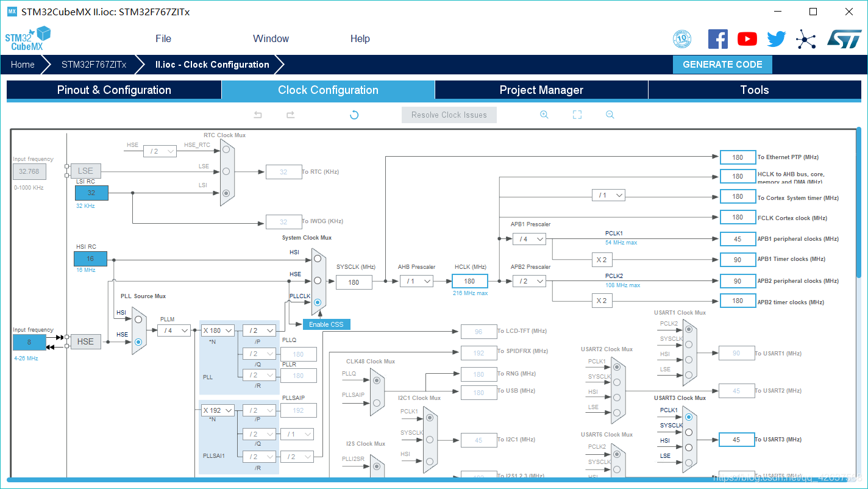Click the II.ioc - Clock Configuration breadcrumb
The height and width of the screenshot is (489, 868).
(212, 65)
